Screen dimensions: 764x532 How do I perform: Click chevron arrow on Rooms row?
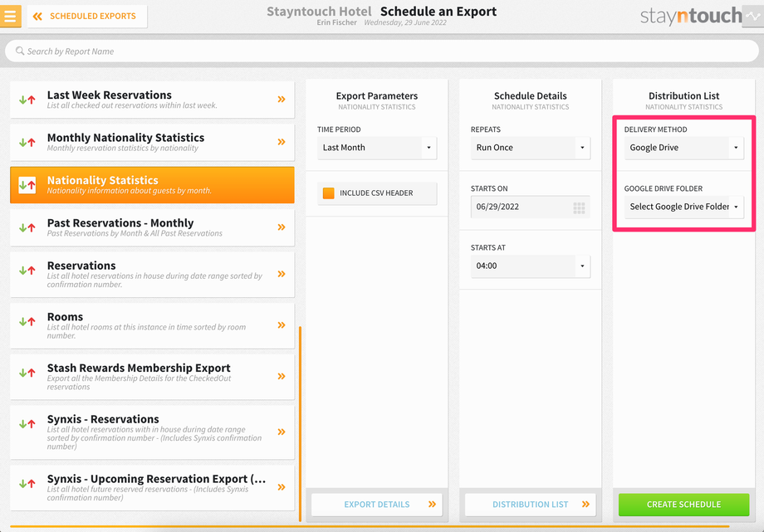pyautogui.click(x=282, y=325)
